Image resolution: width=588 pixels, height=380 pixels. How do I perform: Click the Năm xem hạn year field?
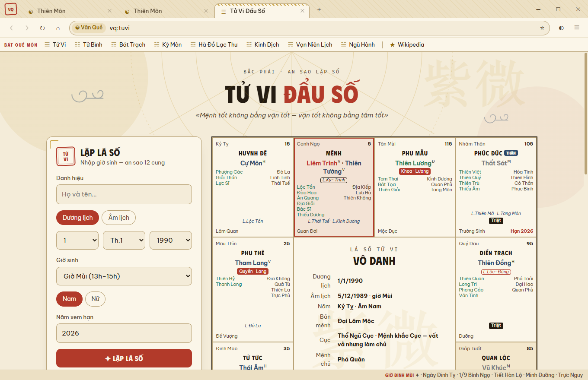coord(124,333)
